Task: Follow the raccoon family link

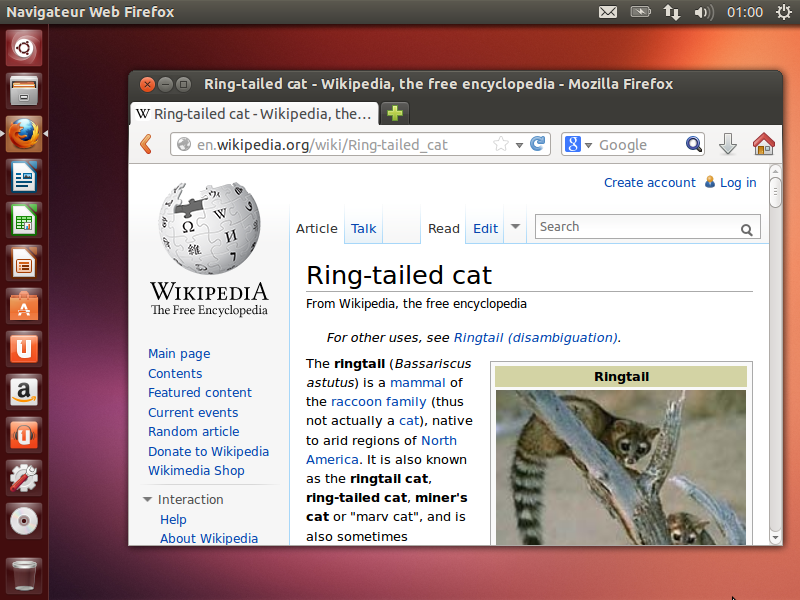Action: coord(379,402)
